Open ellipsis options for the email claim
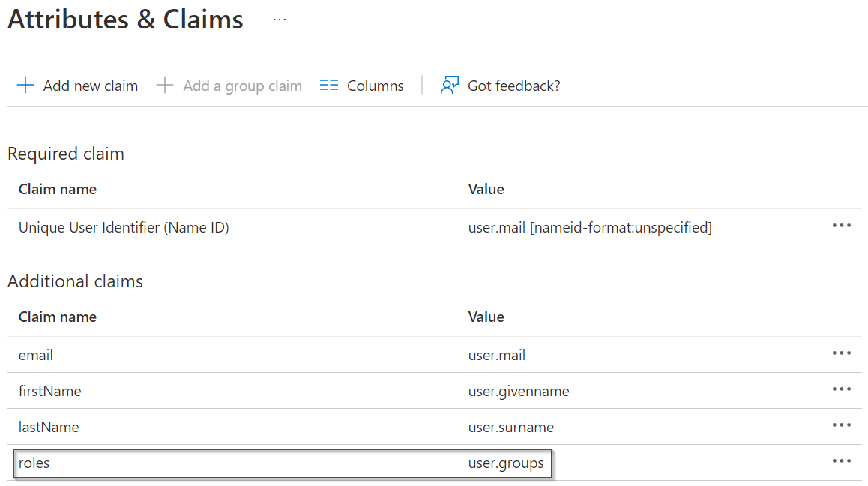868x486 pixels. 842,353
